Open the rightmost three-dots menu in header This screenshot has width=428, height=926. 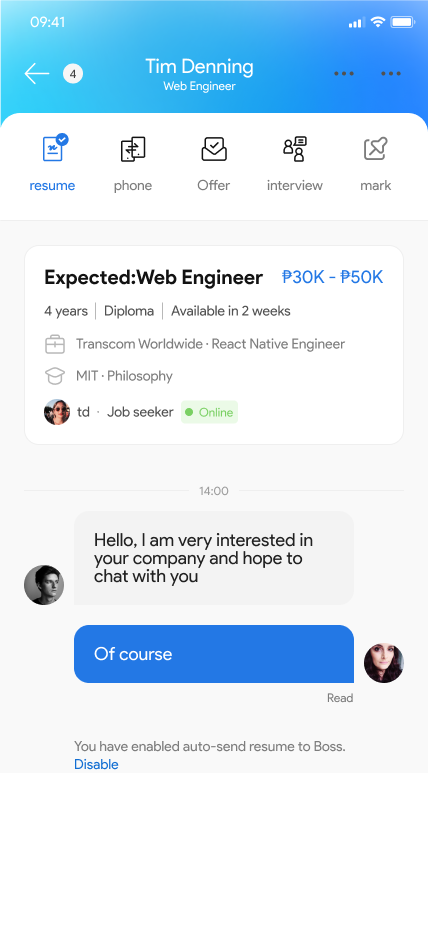point(391,74)
